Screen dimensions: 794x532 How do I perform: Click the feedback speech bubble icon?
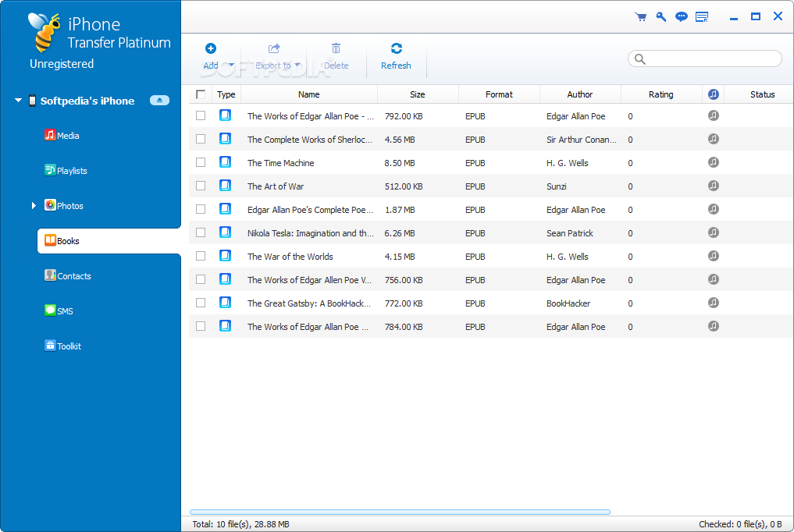682,16
